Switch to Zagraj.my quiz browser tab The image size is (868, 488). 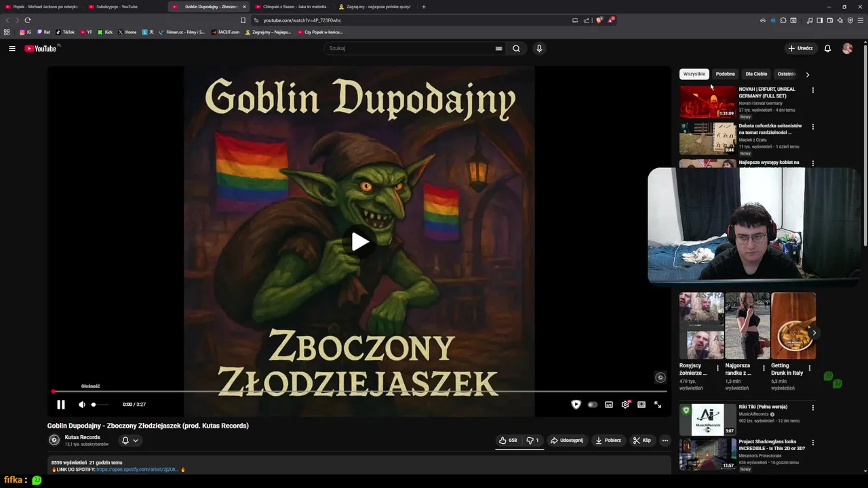375,7
